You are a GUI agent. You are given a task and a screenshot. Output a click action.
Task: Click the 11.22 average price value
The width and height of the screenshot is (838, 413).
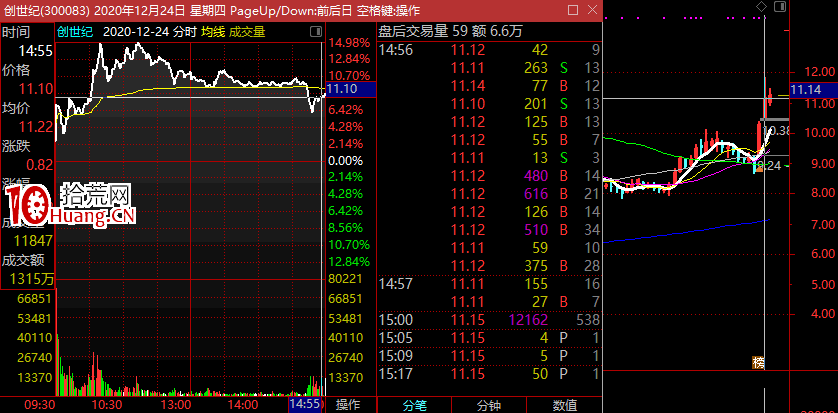click(x=36, y=127)
